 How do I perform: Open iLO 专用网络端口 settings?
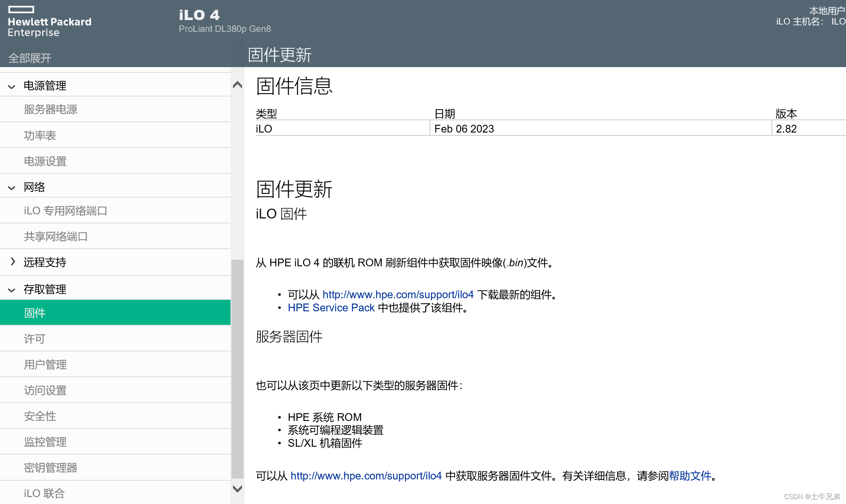(66, 211)
